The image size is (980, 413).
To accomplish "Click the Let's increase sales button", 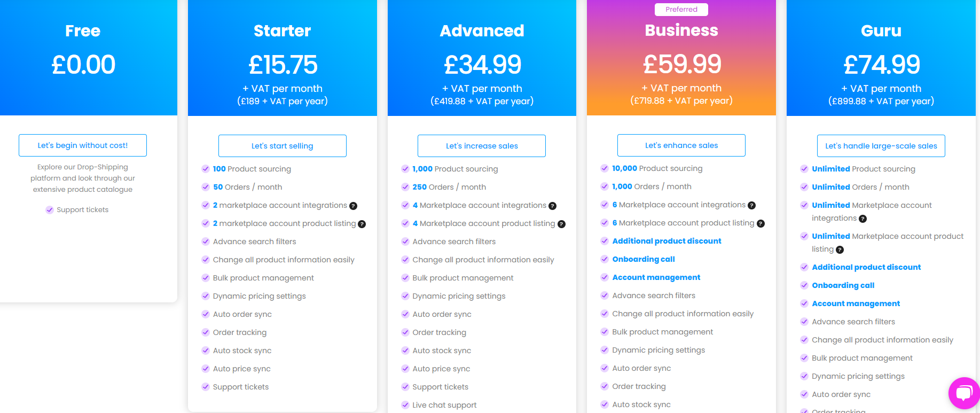I will pyautogui.click(x=482, y=146).
